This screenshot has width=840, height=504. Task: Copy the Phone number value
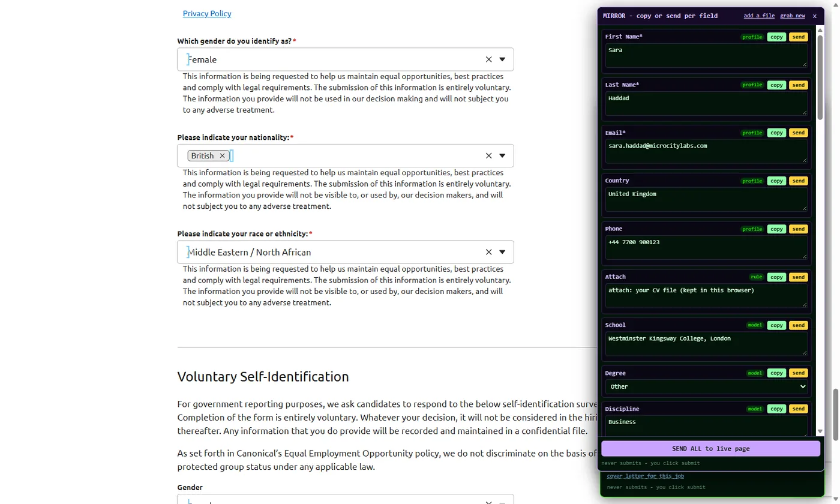click(x=776, y=229)
